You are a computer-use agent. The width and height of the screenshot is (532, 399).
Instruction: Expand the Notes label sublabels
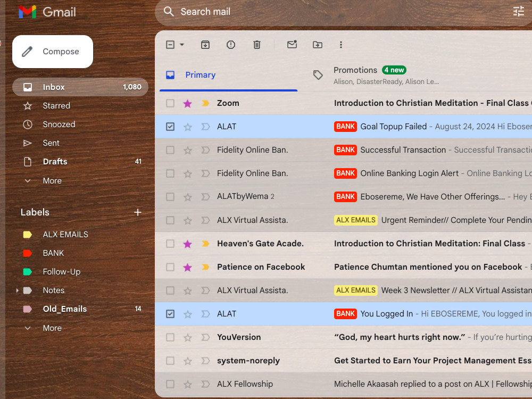pyautogui.click(x=18, y=290)
